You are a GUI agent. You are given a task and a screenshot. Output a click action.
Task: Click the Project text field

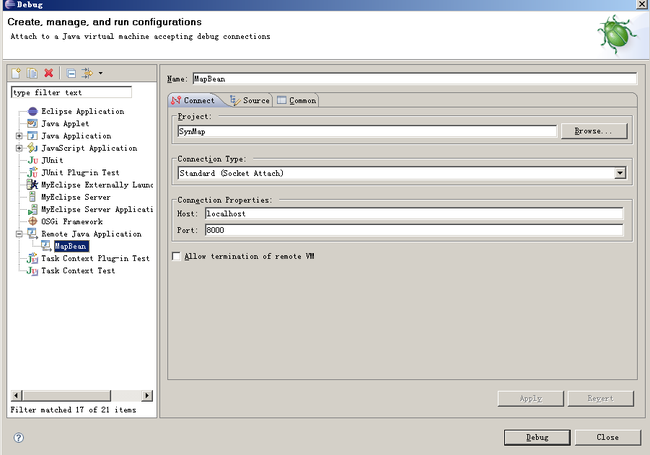[367, 131]
